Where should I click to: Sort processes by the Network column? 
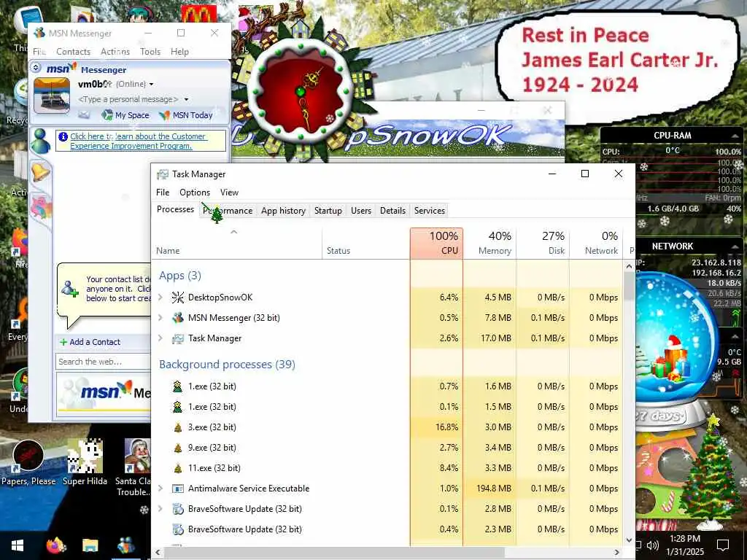(596, 244)
